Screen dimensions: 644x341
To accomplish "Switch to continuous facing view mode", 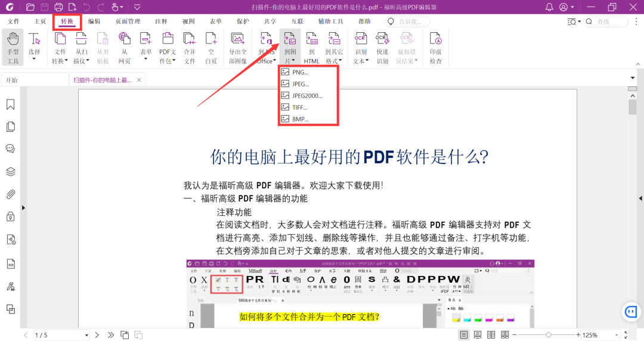I will 505,335.
